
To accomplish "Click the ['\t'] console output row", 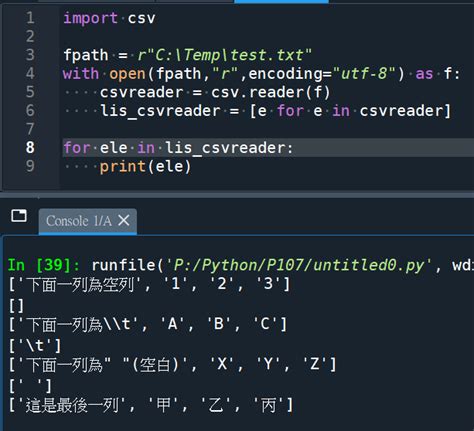I will (35, 346).
